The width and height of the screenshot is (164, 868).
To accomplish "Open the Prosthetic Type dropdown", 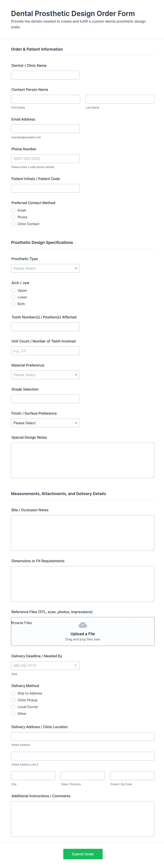I will point(45,268).
